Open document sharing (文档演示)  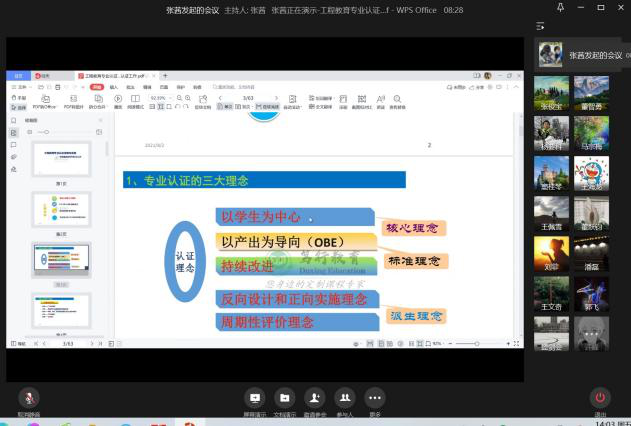(x=285, y=398)
